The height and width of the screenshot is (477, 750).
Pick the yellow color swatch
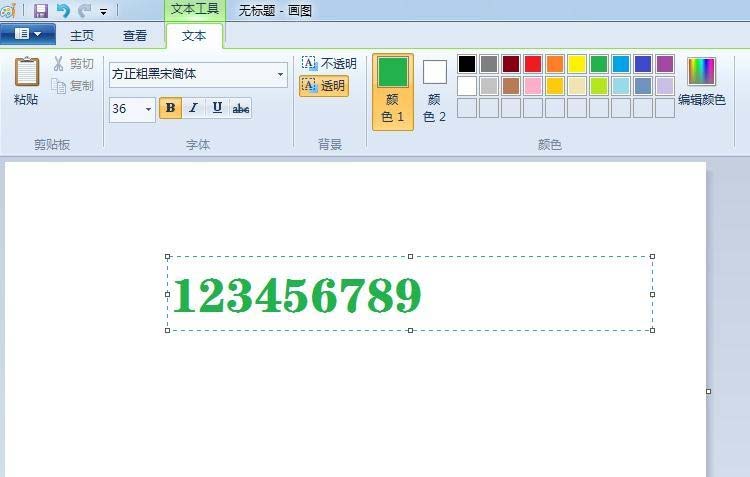[577, 64]
